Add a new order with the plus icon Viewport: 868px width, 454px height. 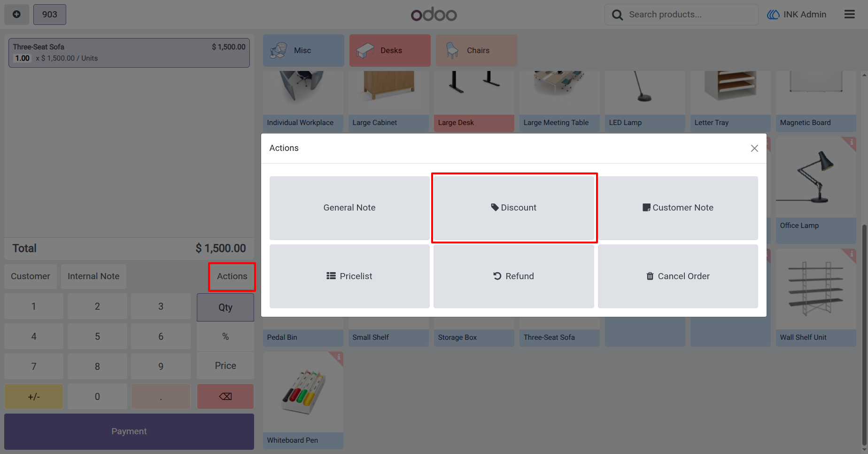(x=16, y=15)
